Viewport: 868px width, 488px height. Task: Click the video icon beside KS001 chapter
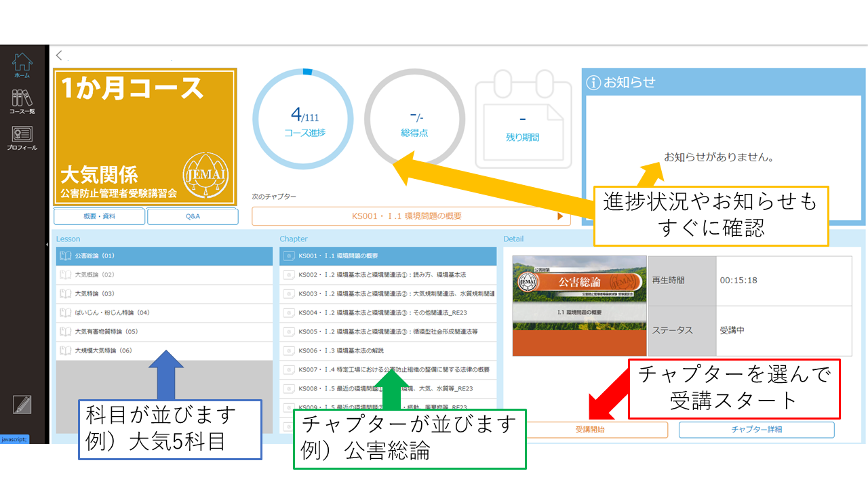(x=288, y=256)
